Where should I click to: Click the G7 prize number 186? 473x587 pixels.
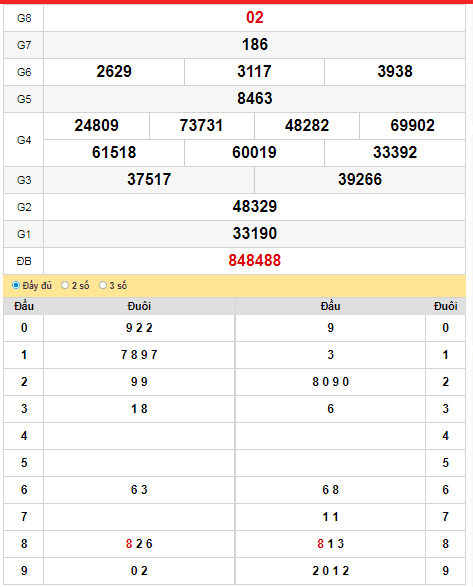255,45
